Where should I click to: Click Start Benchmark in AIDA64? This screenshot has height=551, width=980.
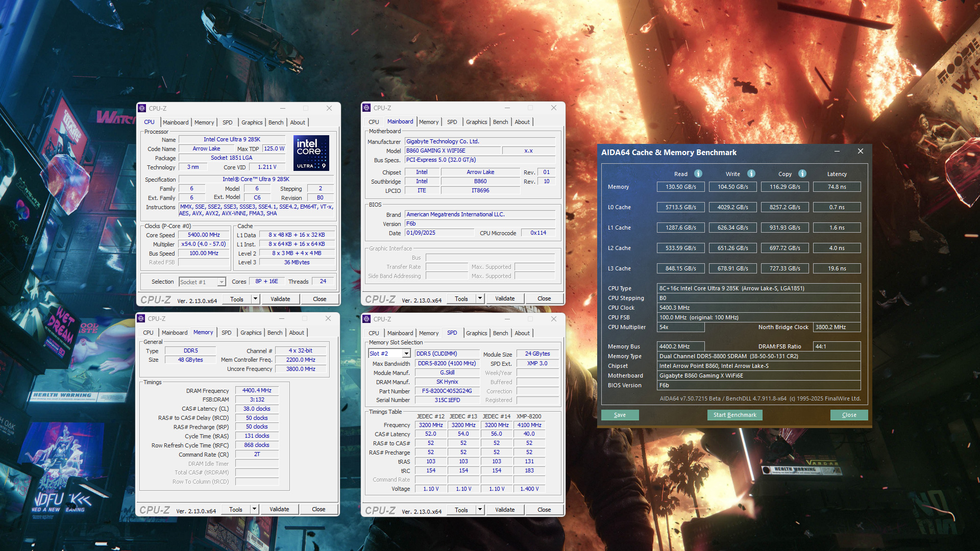734,415
